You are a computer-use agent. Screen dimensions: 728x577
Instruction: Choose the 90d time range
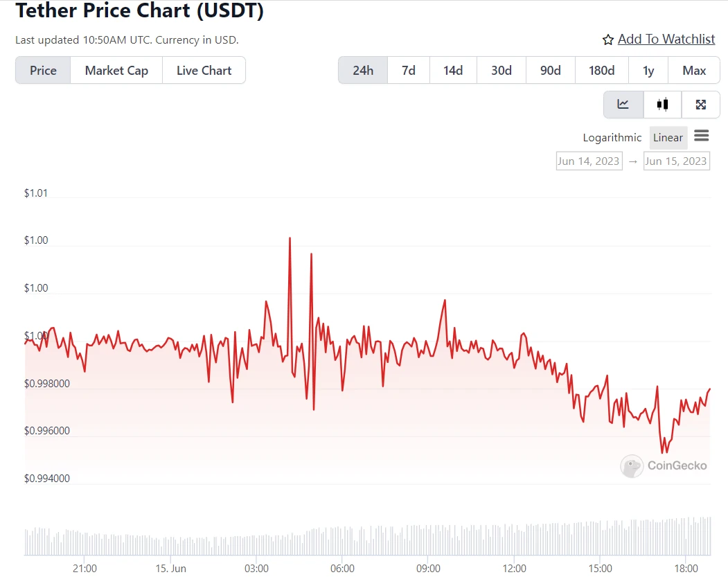click(x=551, y=71)
